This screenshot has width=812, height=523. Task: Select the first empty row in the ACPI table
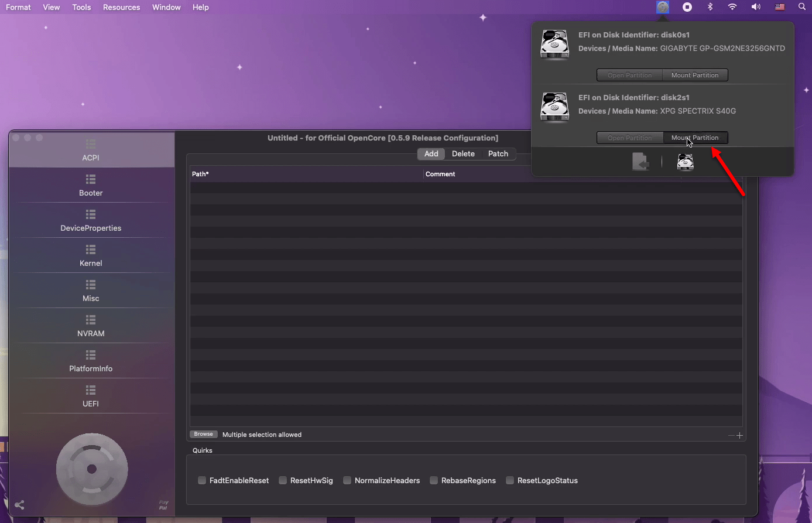[466, 188]
